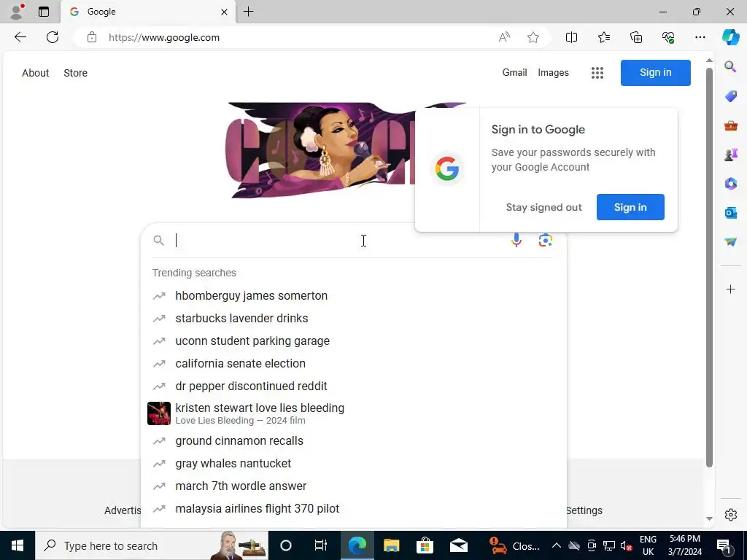Open Browser essentials heart icon

coord(668,37)
